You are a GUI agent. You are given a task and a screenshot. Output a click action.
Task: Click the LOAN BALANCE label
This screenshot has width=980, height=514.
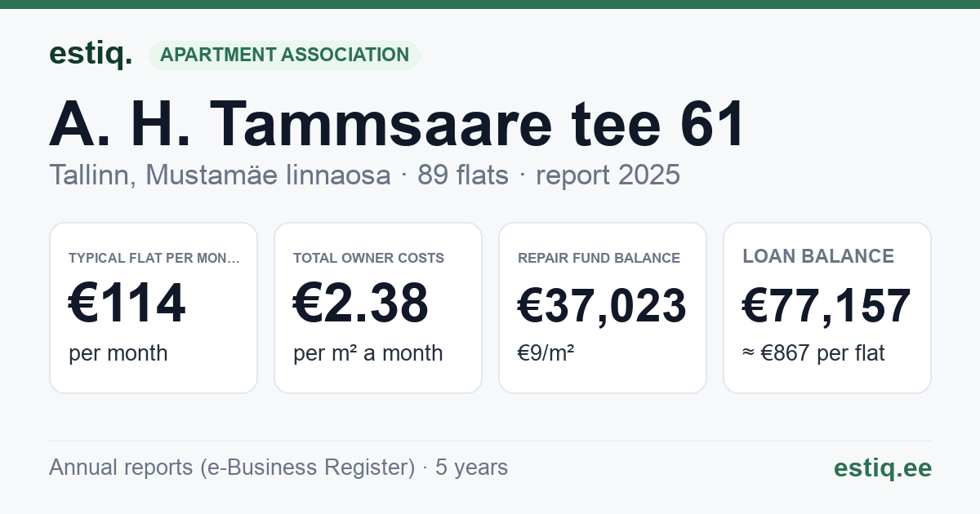(818, 256)
